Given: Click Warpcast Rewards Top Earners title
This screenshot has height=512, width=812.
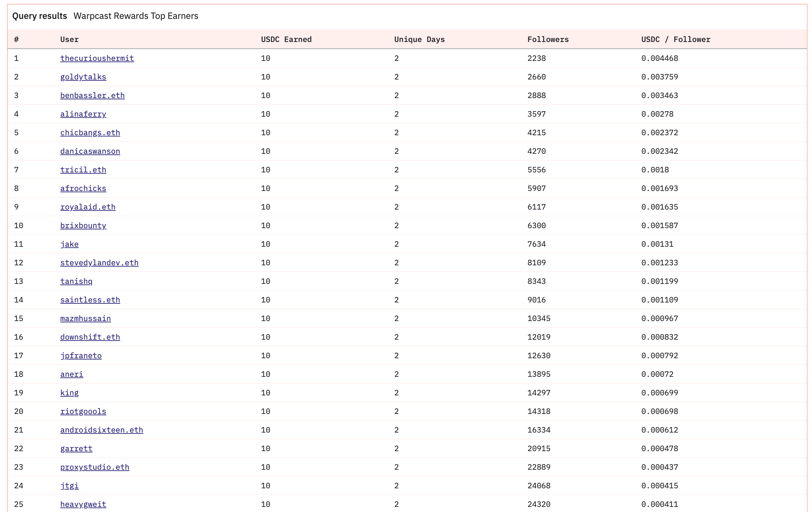Looking at the screenshot, I should 135,16.
